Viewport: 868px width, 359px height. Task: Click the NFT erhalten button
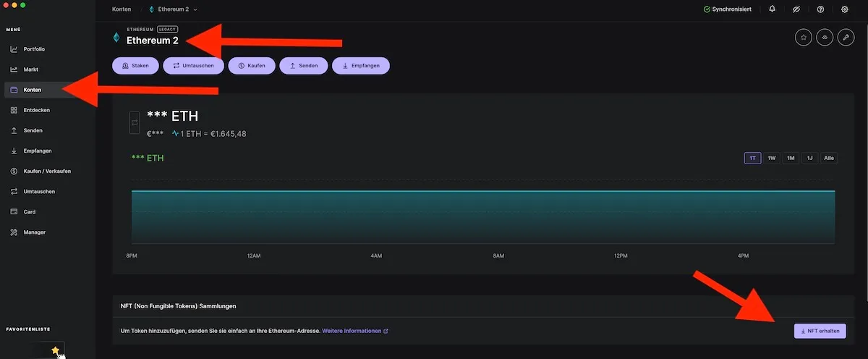[x=820, y=331]
